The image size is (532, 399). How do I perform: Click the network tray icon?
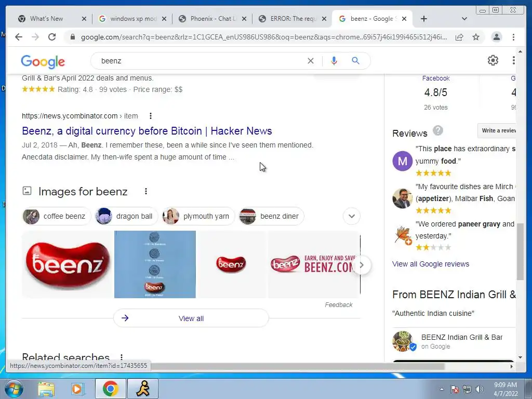tap(467, 389)
